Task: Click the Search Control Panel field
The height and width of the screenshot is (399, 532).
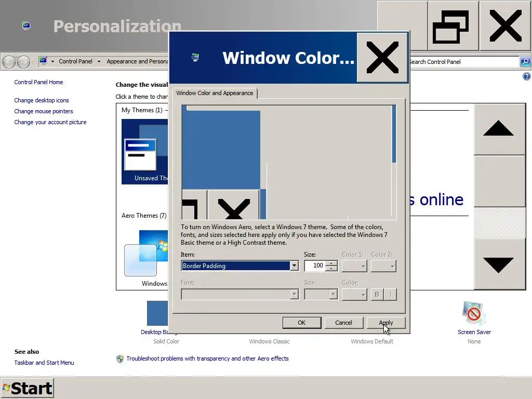Action: [464, 62]
